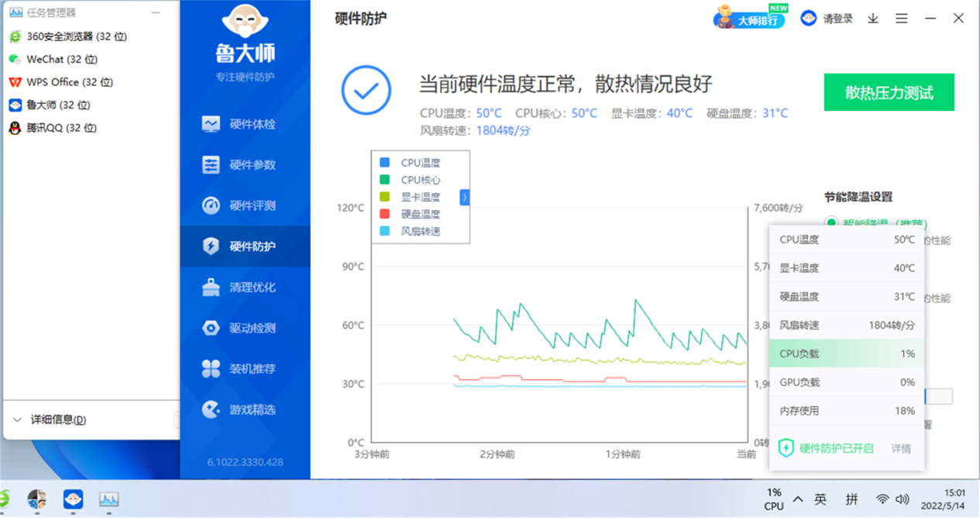
Task: Open 硬件体检 via its sidebar icon
Action: click(211, 124)
